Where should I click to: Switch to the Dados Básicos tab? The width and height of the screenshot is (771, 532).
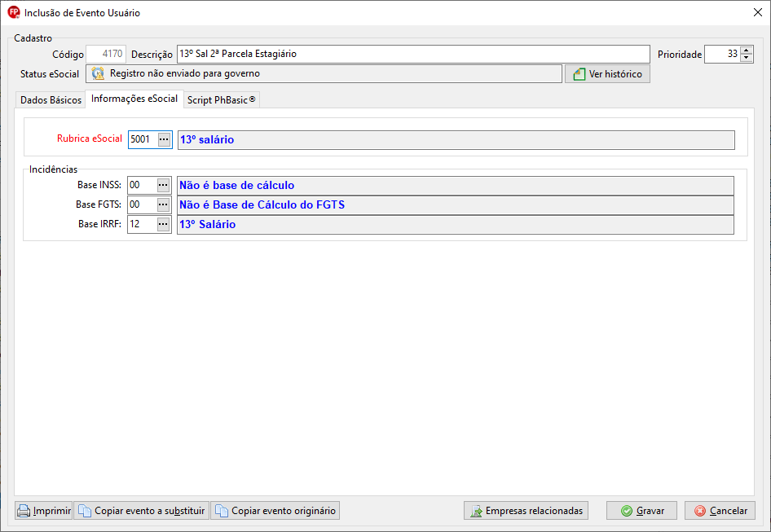pyautogui.click(x=51, y=100)
